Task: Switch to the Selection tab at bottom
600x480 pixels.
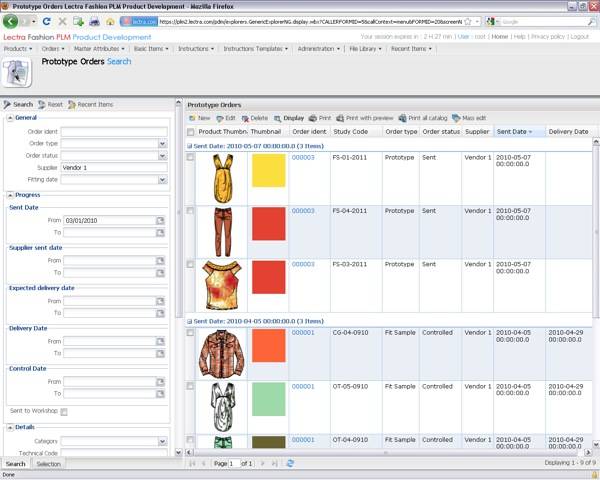Action: 49,464
